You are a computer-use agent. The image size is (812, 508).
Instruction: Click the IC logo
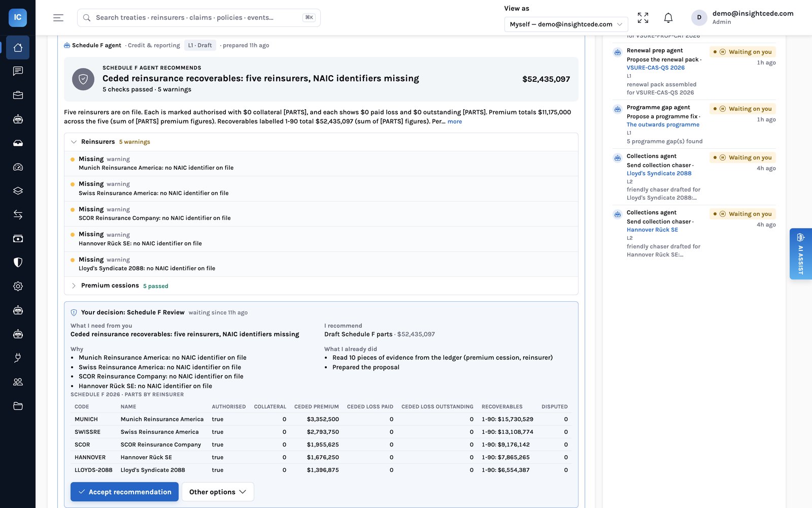(x=18, y=17)
